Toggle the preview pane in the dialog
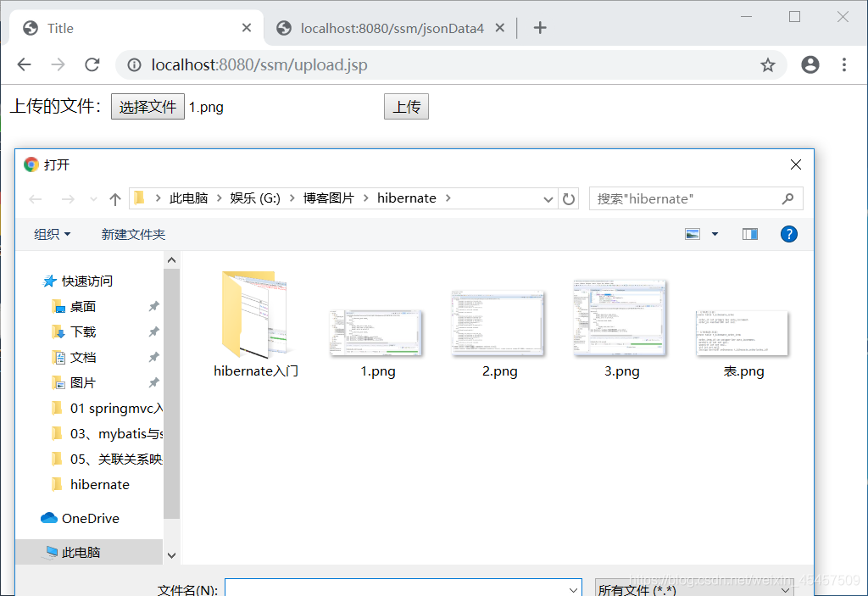This screenshot has width=868, height=596. tap(749, 233)
